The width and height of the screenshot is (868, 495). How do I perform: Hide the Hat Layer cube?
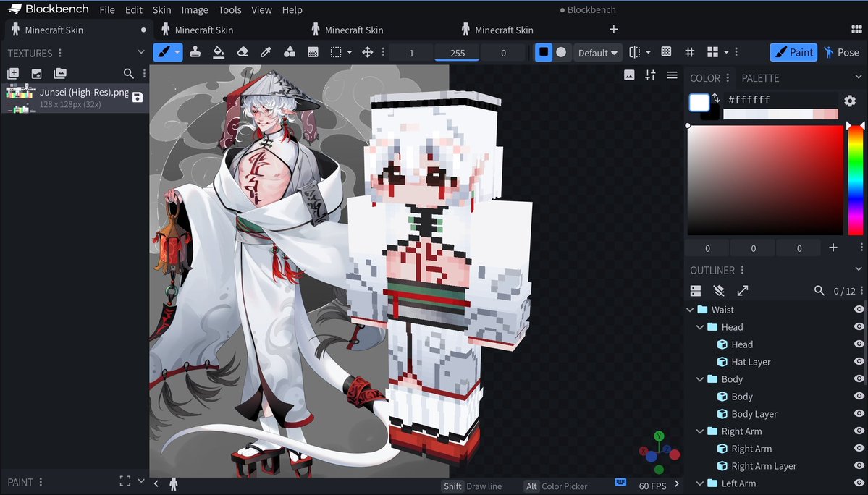click(x=859, y=362)
